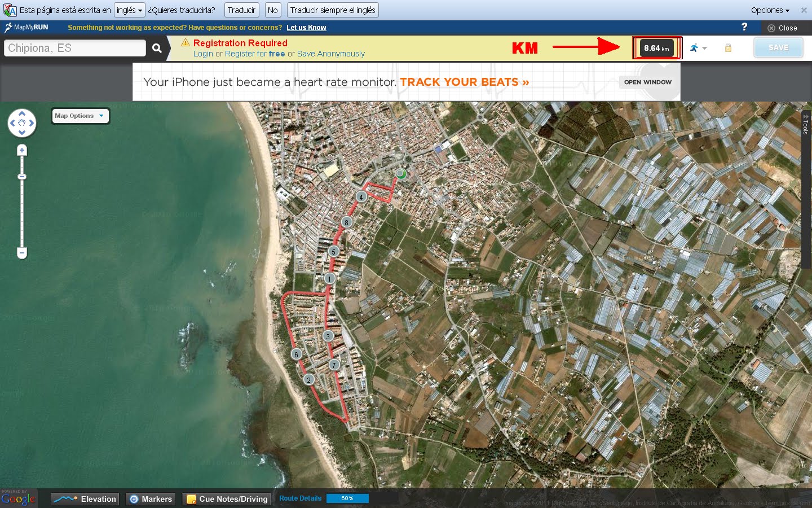Click the registration warning triangle icon
This screenshot has height=508, width=812.
[x=186, y=43]
